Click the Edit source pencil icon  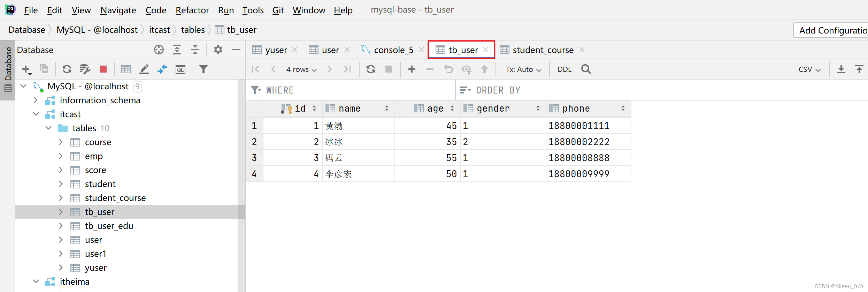pyautogui.click(x=144, y=69)
